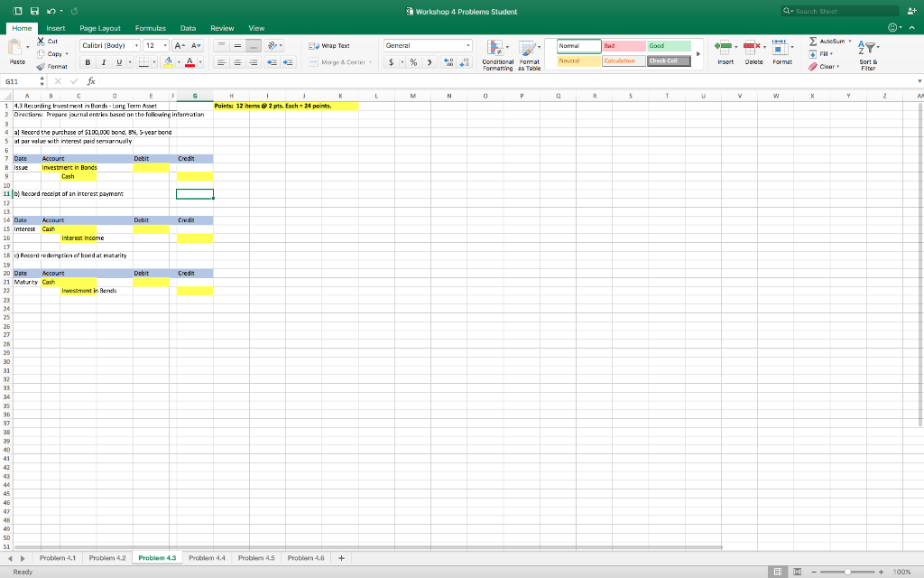Increase indent in cell

point(288,62)
